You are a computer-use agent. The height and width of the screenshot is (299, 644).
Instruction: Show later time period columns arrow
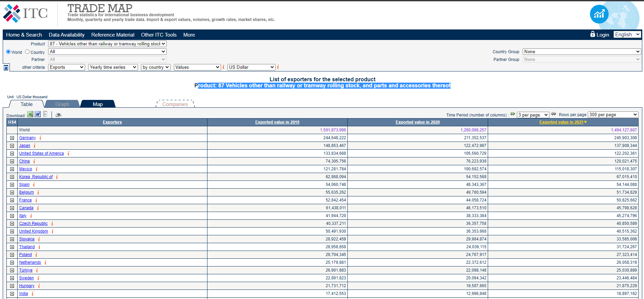click(554, 114)
